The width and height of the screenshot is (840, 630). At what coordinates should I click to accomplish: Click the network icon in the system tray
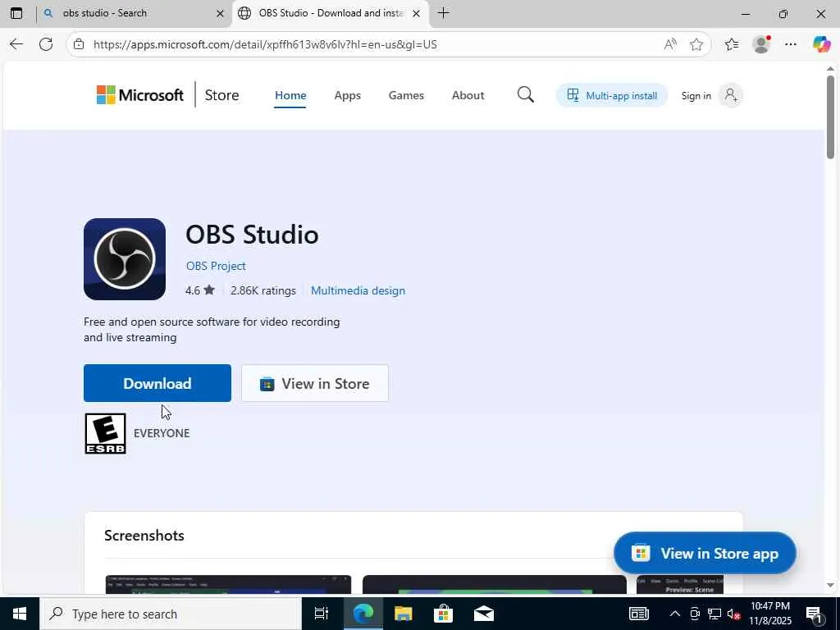click(714, 614)
